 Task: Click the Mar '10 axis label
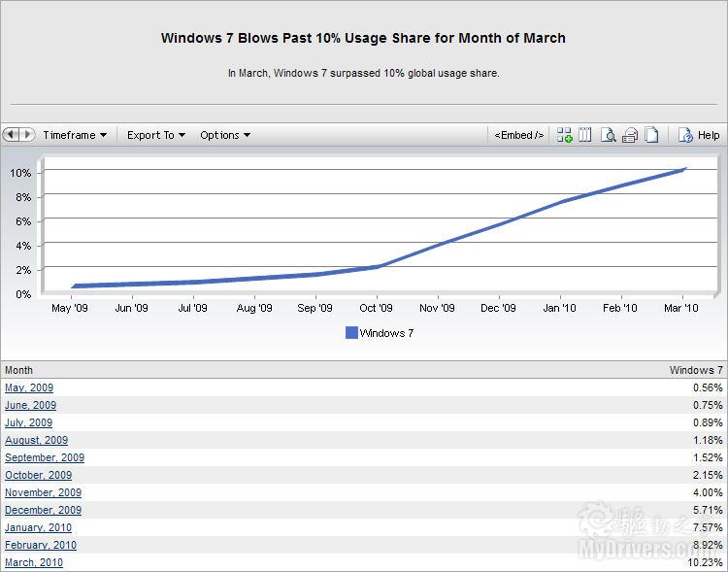tap(681, 308)
